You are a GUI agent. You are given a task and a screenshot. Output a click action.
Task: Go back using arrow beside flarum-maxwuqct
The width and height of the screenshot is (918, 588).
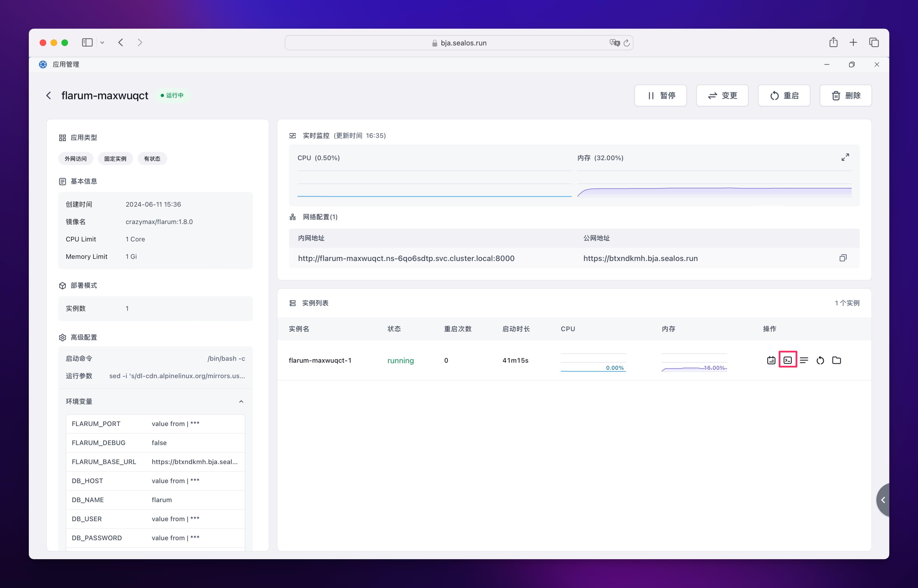[x=48, y=95]
